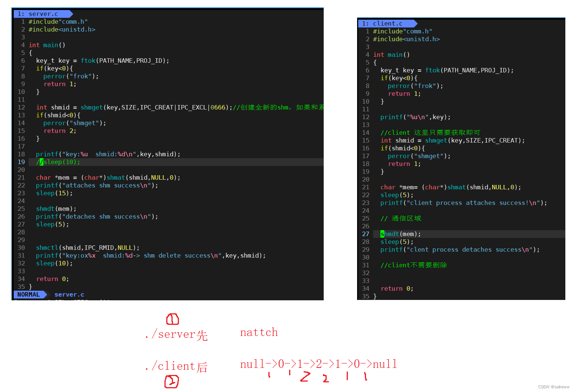The width and height of the screenshot is (575, 392).
Task: Click return 2; in server.c
Action: click(60, 131)
